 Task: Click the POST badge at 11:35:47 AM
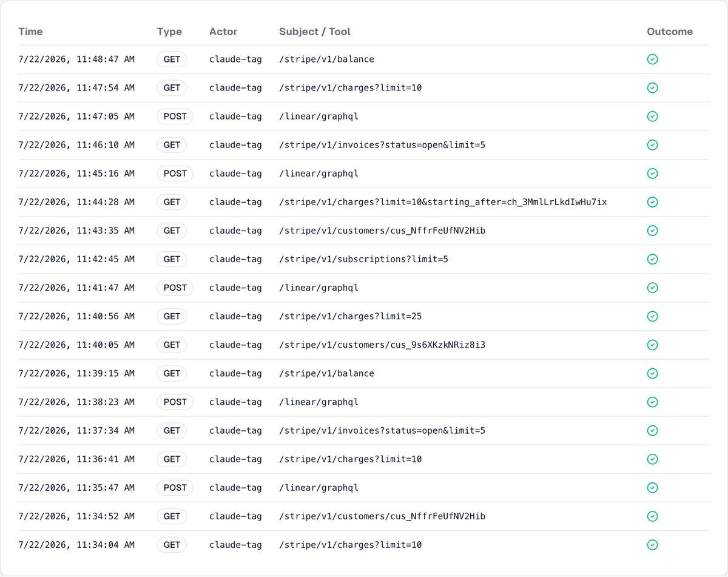click(x=175, y=487)
